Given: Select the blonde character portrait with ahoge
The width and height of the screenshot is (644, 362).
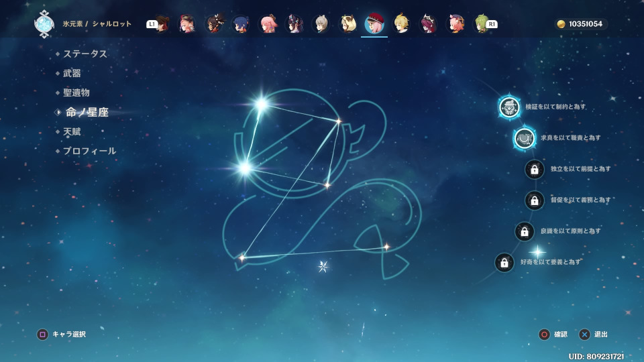Looking at the screenshot, I should pyautogui.click(x=401, y=24).
